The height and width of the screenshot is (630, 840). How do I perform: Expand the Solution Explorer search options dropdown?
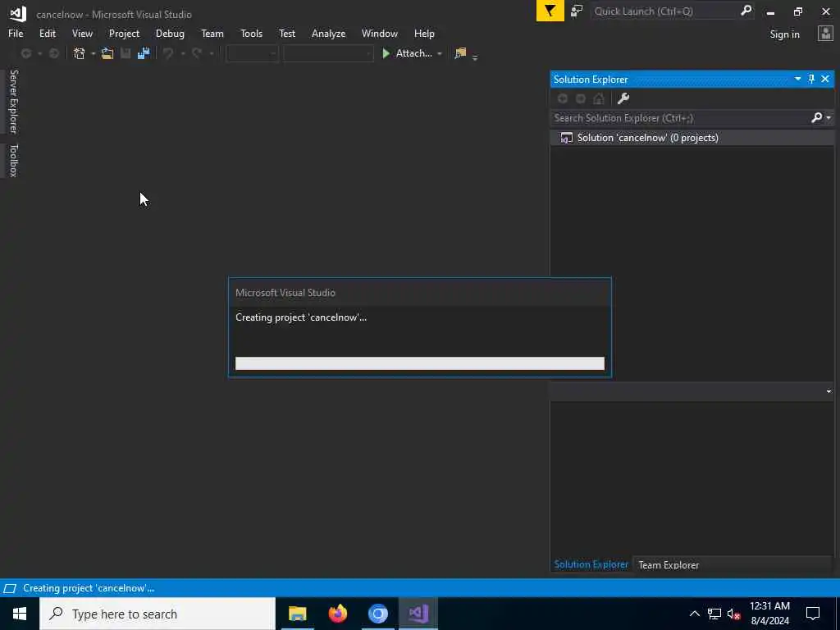829,117
